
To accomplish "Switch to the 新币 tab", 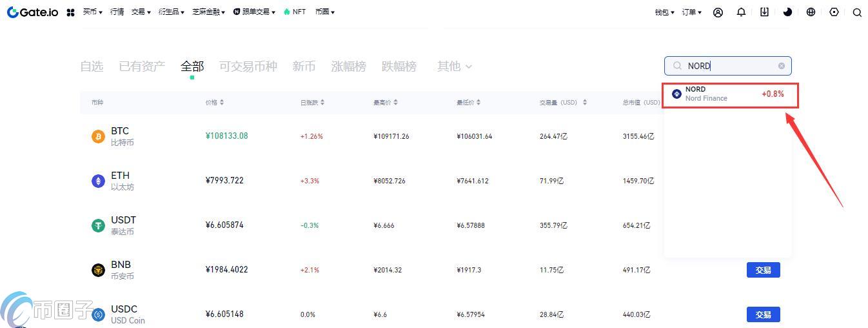I will [304, 66].
